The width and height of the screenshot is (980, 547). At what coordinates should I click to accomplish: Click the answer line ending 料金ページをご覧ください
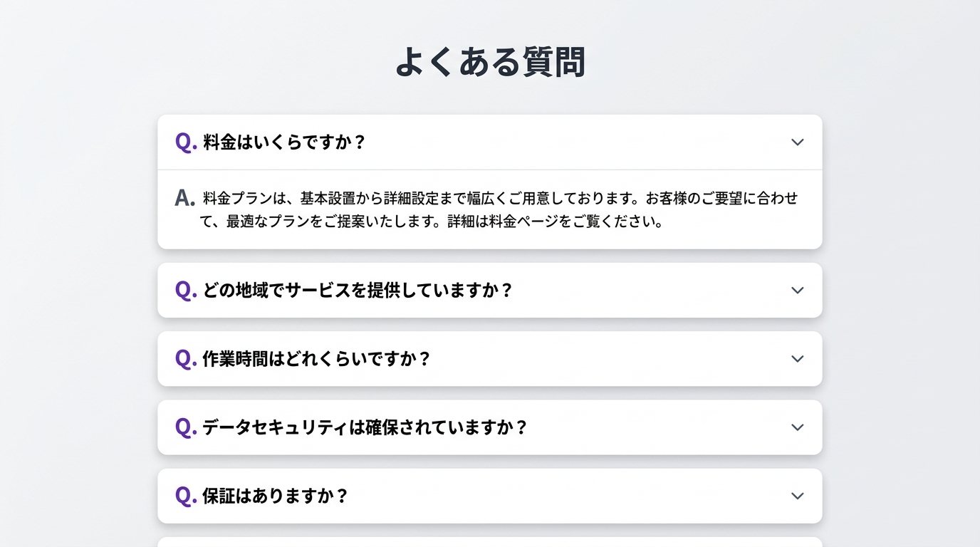(x=432, y=222)
